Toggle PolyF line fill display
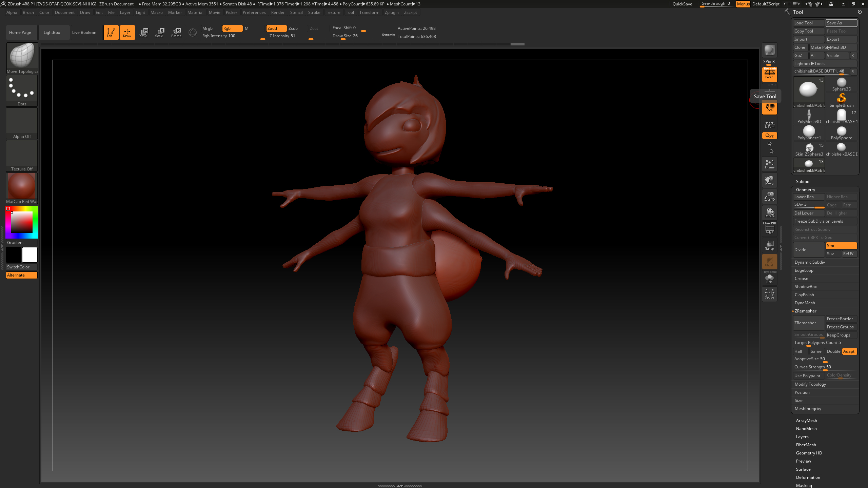This screenshot has height=488, width=868. [x=769, y=229]
